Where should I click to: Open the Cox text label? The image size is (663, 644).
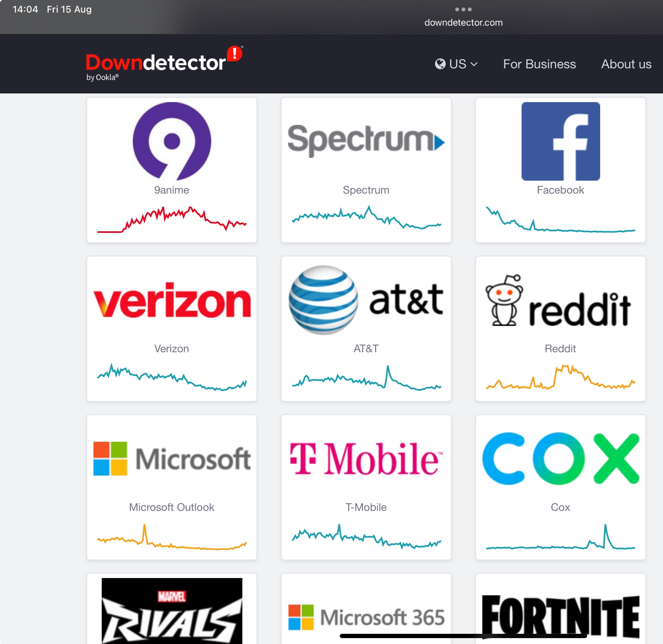560,507
